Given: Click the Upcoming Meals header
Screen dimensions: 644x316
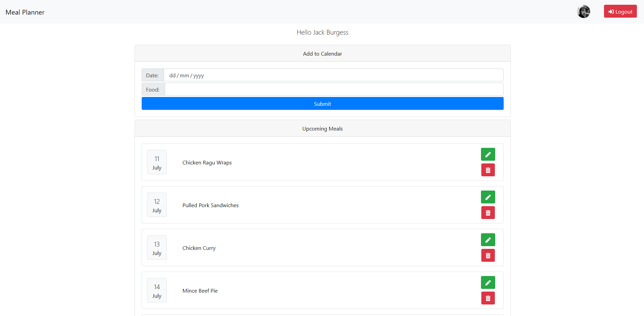Looking at the screenshot, I should pyautogui.click(x=322, y=129).
